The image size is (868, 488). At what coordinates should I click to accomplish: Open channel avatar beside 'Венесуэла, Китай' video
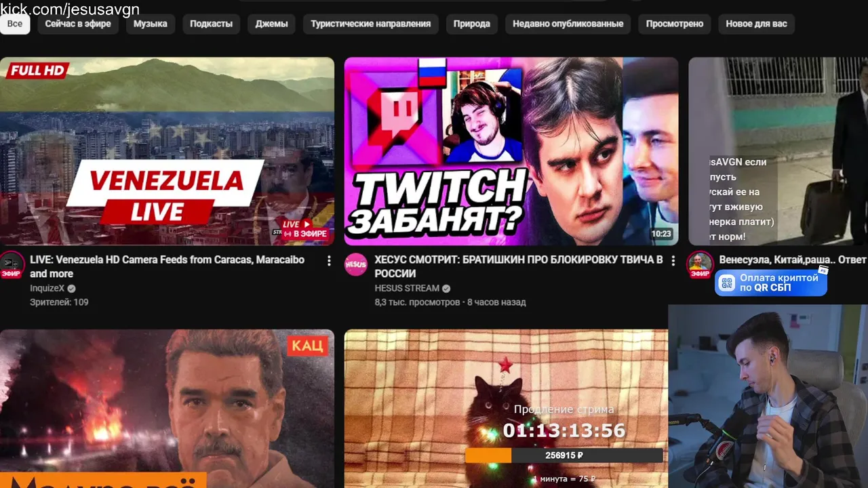point(700,264)
